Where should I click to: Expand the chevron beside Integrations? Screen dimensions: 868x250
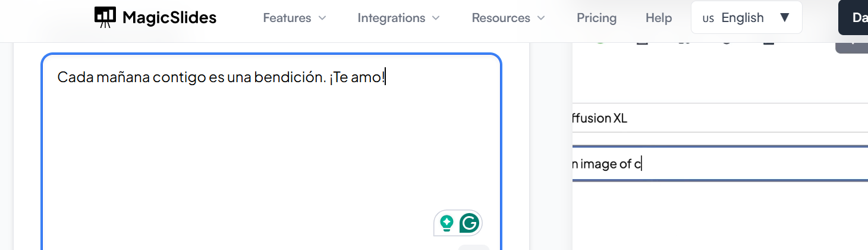436,18
